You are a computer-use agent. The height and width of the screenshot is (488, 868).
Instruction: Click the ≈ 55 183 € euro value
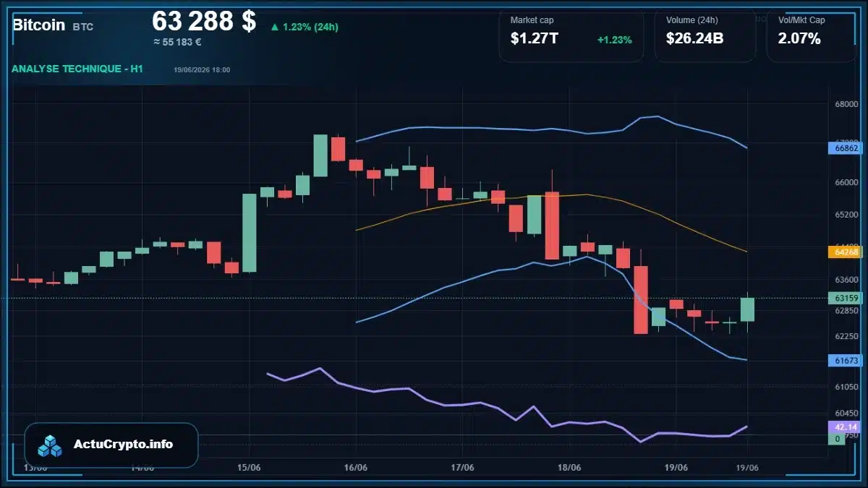point(177,42)
